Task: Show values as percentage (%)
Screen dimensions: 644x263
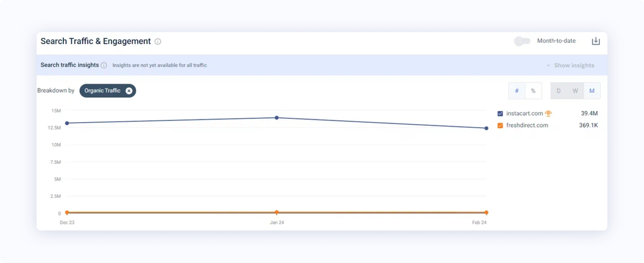Action: 533,91
